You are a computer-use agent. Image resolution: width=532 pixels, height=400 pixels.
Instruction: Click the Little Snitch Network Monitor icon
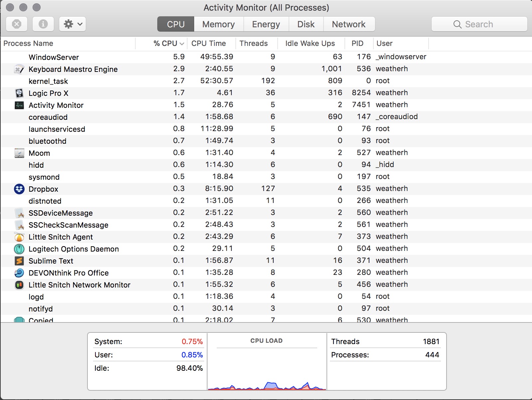click(19, 285)
